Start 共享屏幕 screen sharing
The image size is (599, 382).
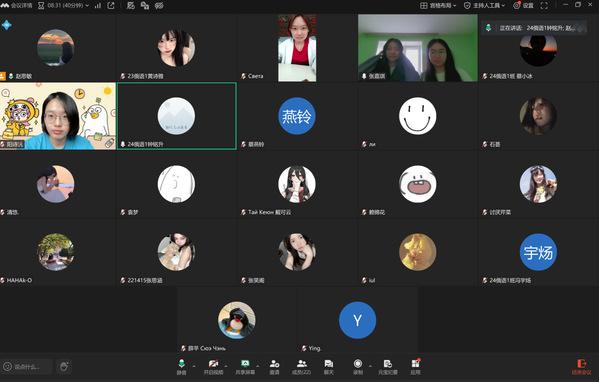(245, 366)
